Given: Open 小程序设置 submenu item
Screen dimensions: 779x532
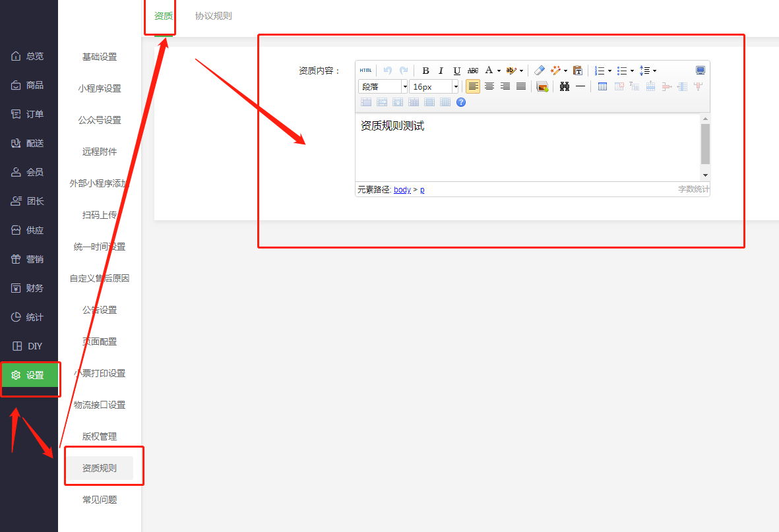Looking at the screenshot, I should [100, 88].
